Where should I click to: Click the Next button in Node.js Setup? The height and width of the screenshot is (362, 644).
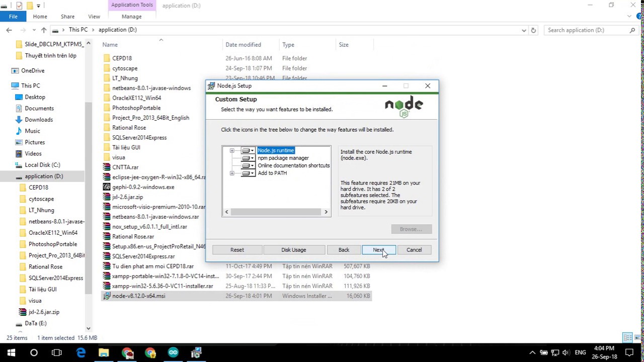coord(379,250)
